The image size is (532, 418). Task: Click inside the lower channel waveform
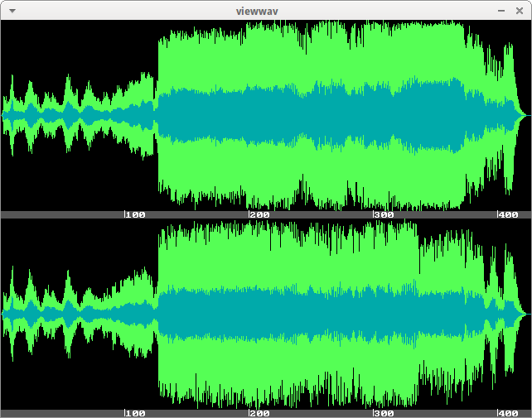pyautogui.click(x=266, y=315)
